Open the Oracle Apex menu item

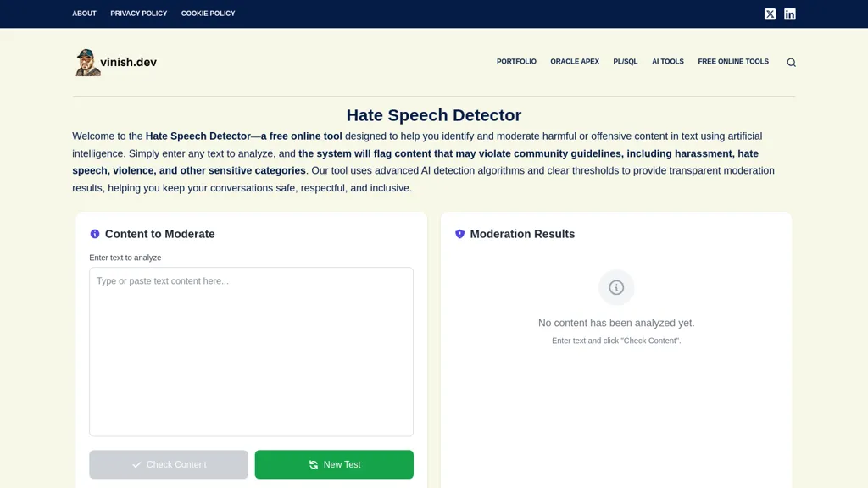tap(575, 61)
